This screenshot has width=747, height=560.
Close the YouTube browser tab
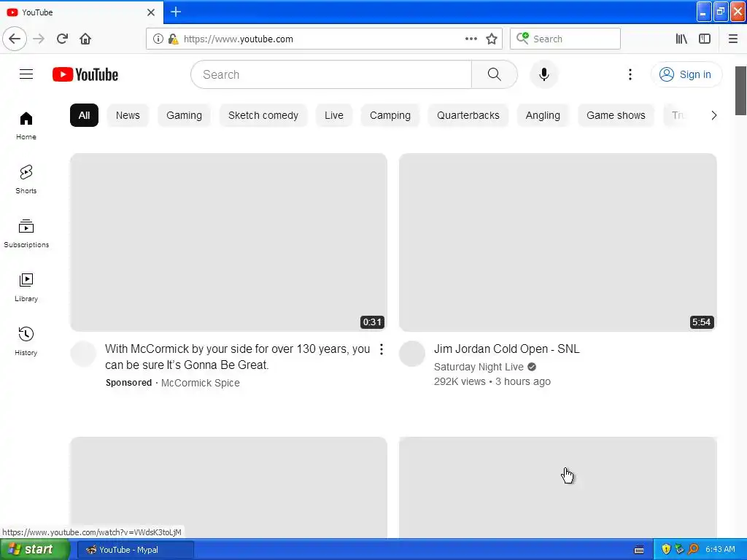150,12
